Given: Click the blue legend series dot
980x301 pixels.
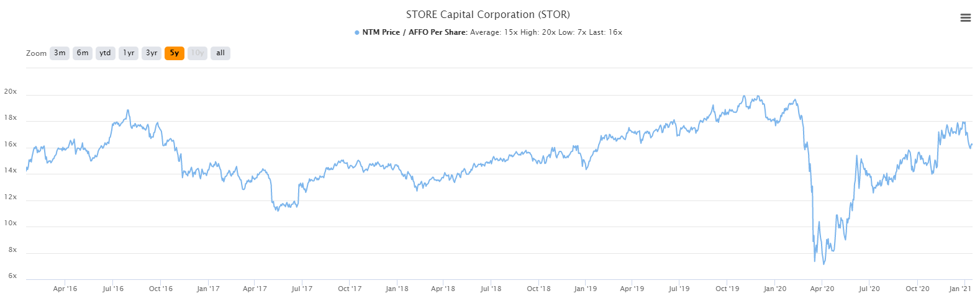Looking at the screenshot, I should 357,32.
